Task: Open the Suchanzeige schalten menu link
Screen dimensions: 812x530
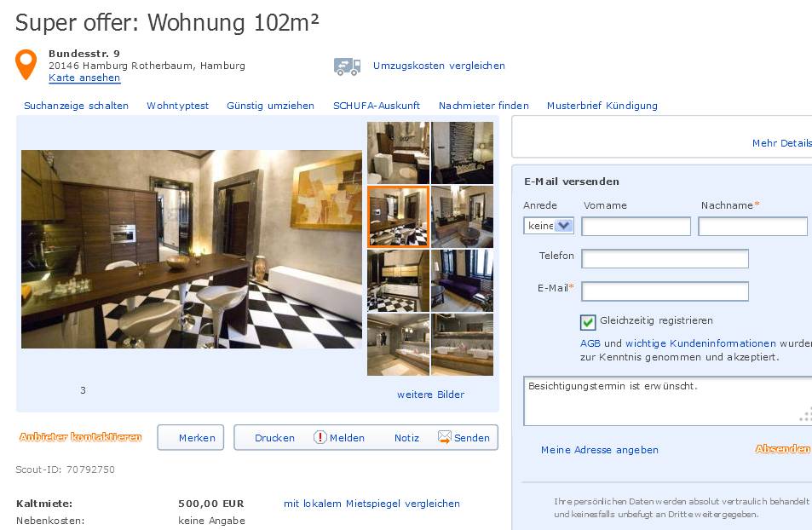Action: click(x=76, y=106)
